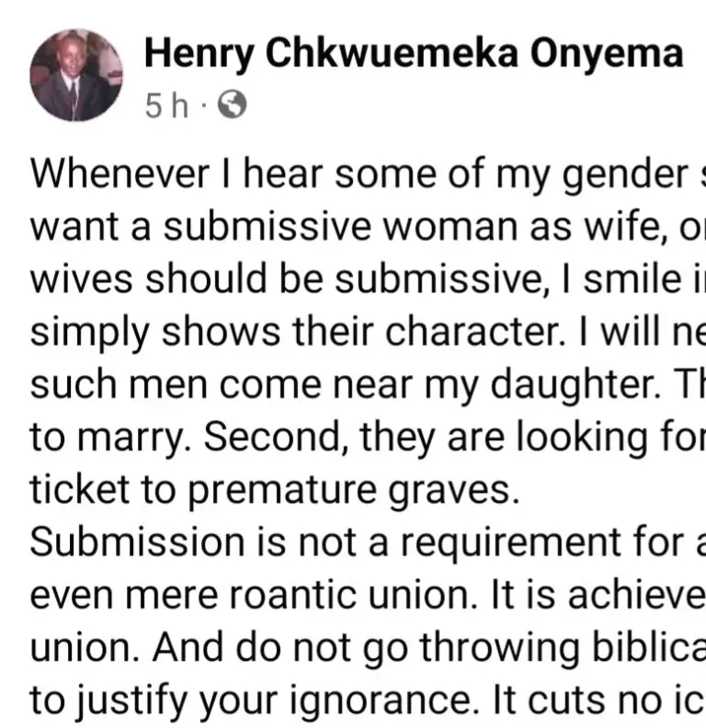Viewport: 706px width, 728px height.
Task: Open Henry Chkwuemeka Onyema's profile picture
Action: 76,74
